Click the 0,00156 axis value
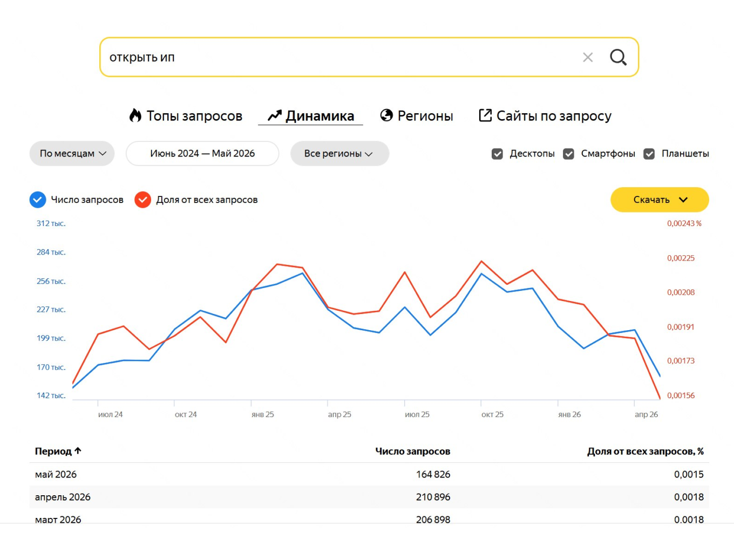Image resolution: width=734 pixels, height=560 pixels. tap(681, 395)
